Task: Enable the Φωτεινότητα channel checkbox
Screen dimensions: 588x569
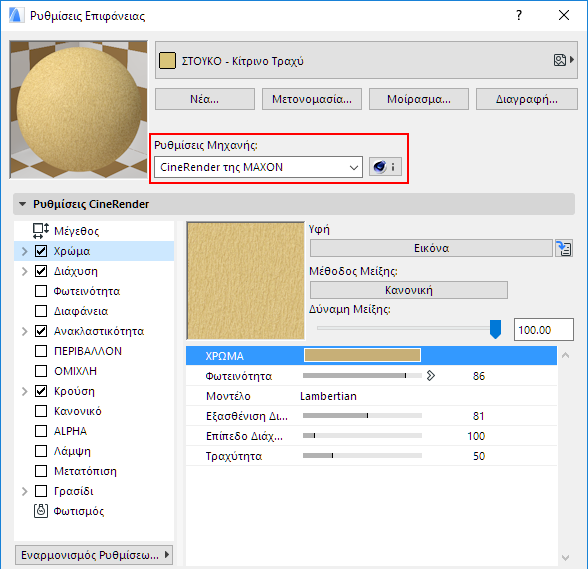Action: pyautogui.click(x=41, y=291)
